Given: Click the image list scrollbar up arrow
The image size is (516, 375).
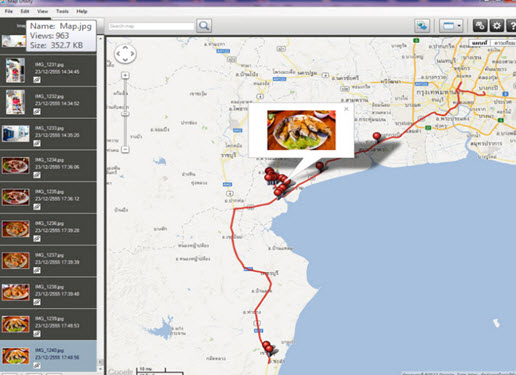Looking at the screenshot, I should [x=100, y=39].
